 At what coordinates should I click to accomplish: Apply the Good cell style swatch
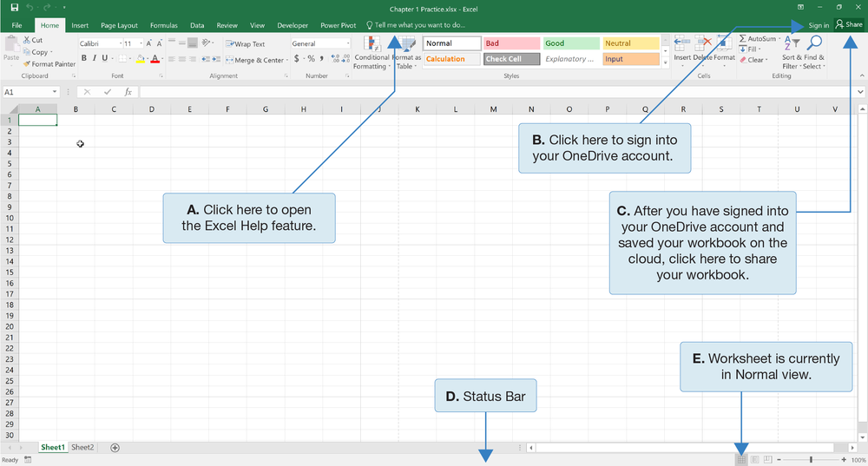[571, 43]
